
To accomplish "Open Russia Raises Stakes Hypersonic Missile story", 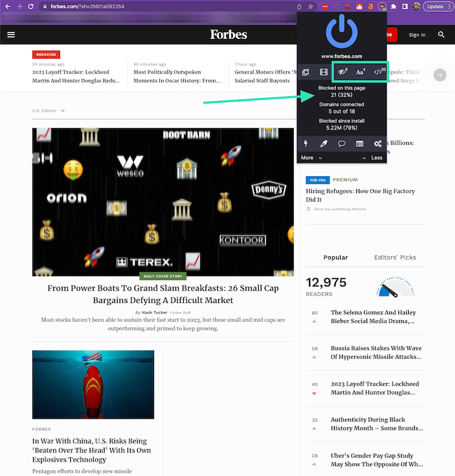I will [376, 352].
